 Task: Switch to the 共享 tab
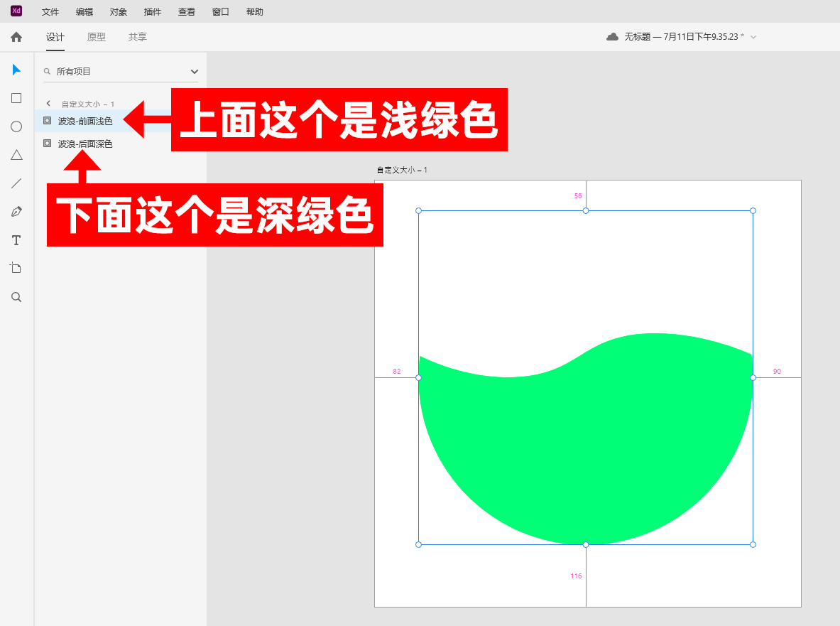(138, 37)
